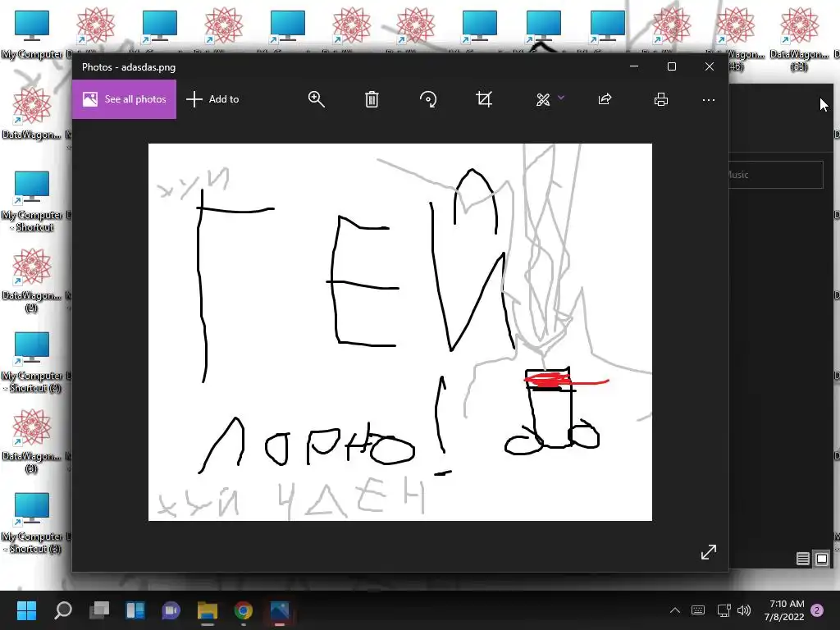Switch File Explorer to large thumbnails view

(x=822, y=559)
